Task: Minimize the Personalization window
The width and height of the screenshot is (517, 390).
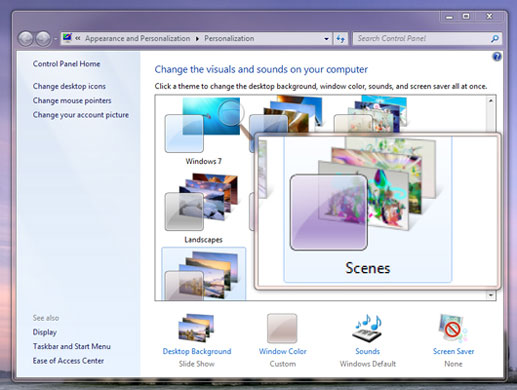Action: point(449,16)
